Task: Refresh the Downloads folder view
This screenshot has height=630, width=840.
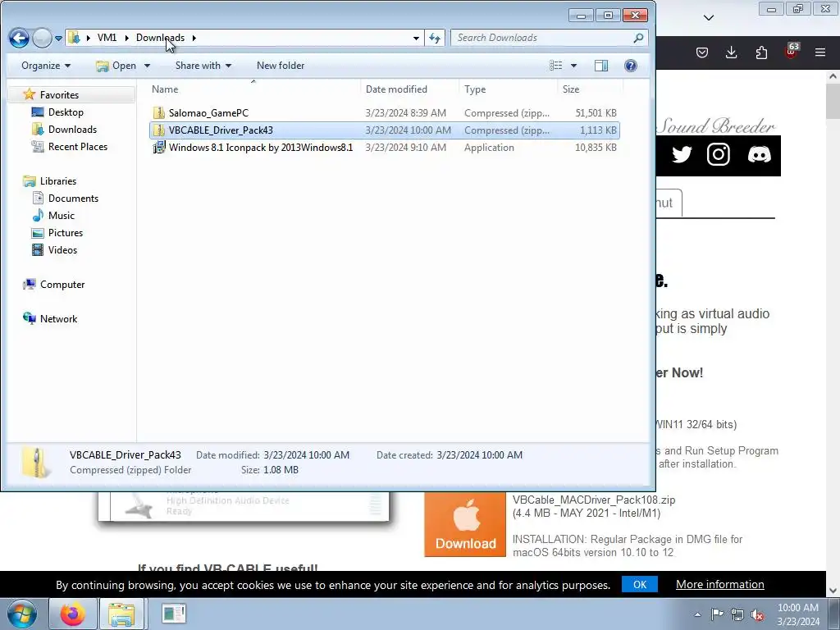Action: pyautogui.click(x=435, y=38)
